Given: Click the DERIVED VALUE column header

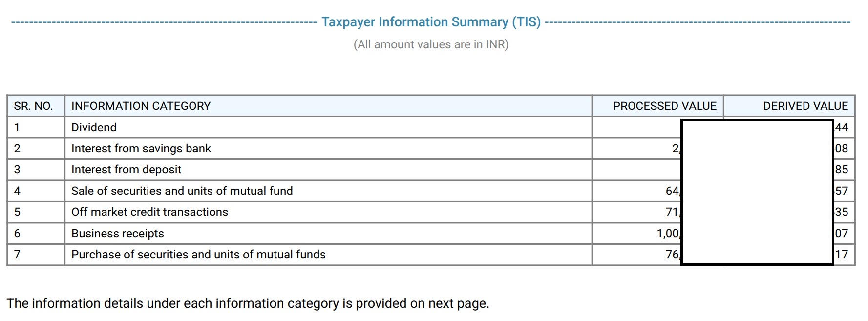Looking at the screenshot, I should pyautogui.click(x=805, y=106).
